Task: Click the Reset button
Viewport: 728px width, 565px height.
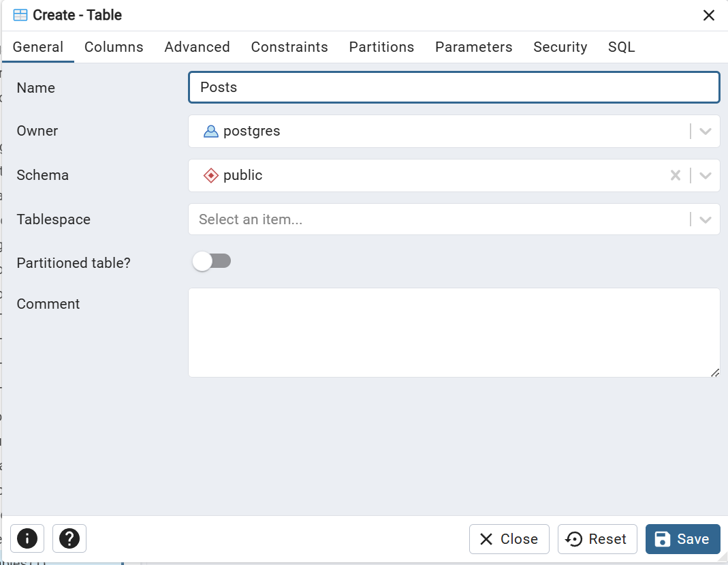Action: (597, 539)
